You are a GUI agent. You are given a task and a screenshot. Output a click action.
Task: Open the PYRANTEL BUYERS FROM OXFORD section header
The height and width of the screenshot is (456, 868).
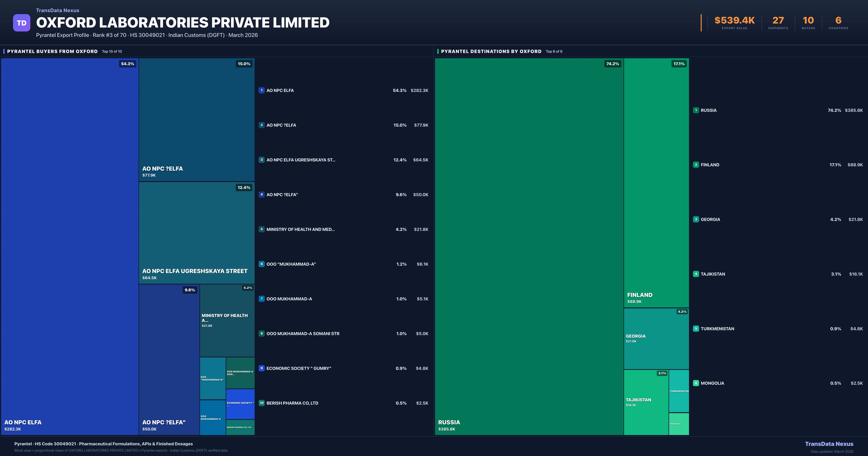[52, 51]
